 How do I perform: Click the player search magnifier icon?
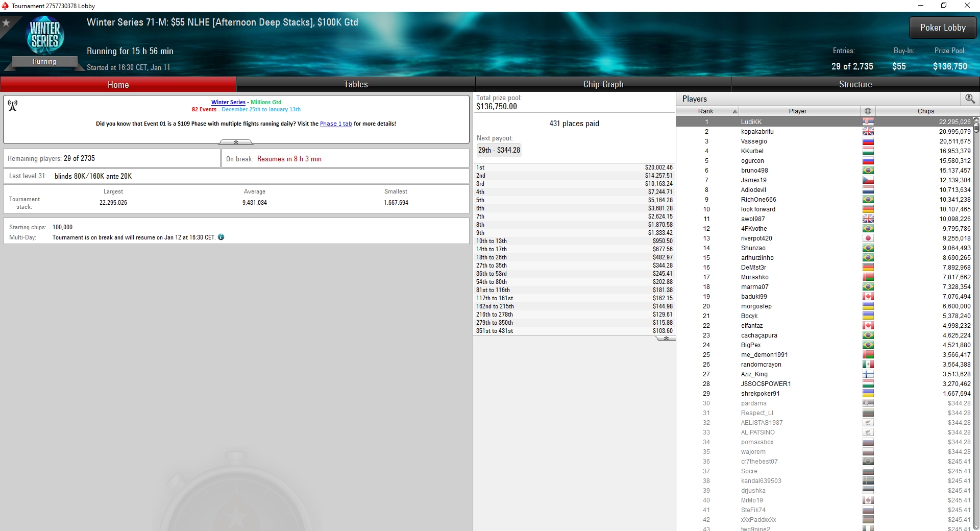click(x=970, y=99)
